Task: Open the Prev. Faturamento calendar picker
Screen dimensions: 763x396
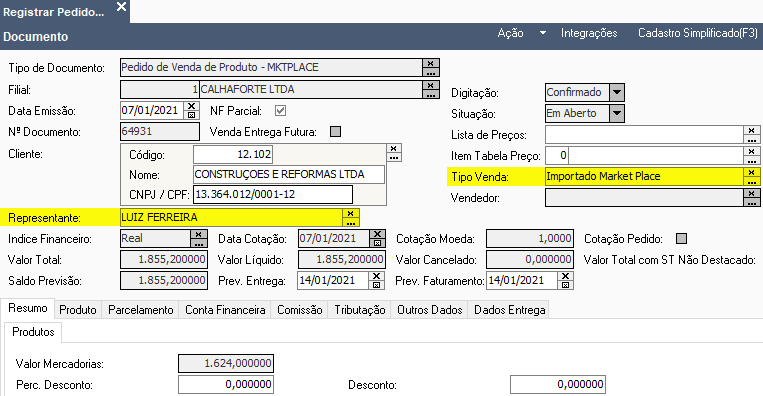Action: 565,285
